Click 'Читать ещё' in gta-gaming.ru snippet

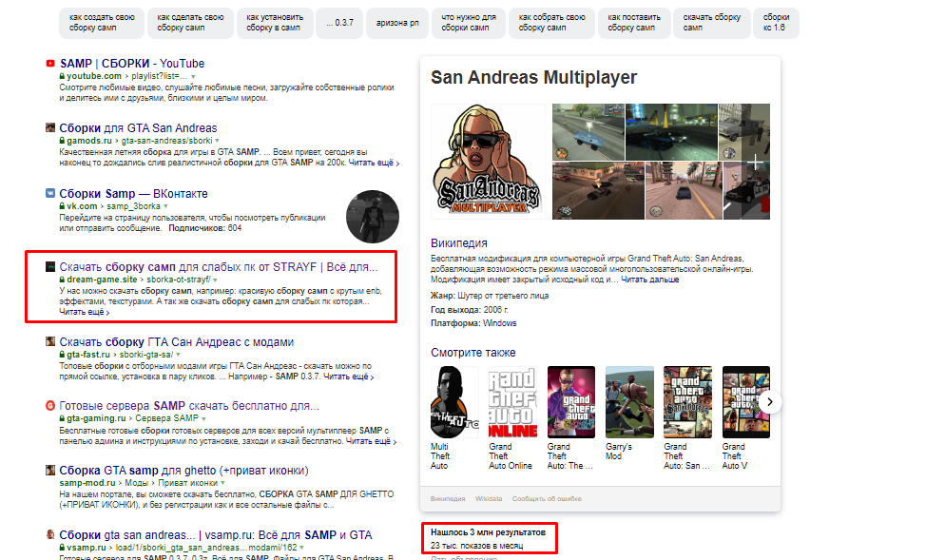(371, 441)
